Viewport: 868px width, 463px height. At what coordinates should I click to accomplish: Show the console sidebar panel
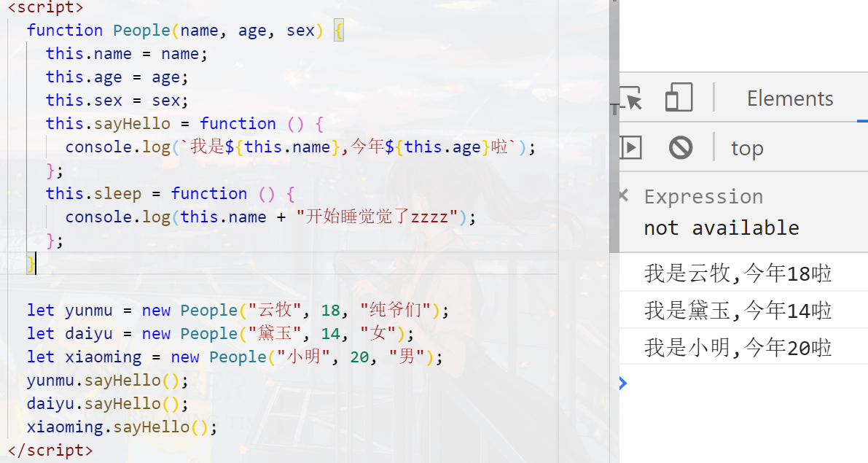tap(630, 148)
